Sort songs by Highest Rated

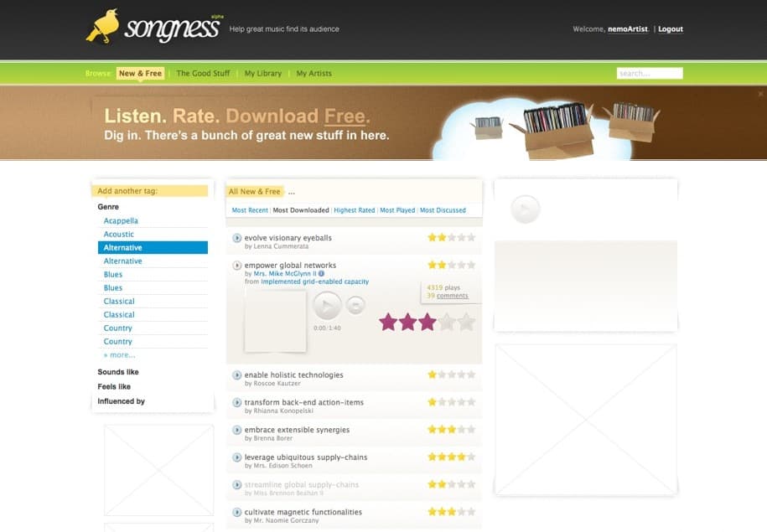355,210
